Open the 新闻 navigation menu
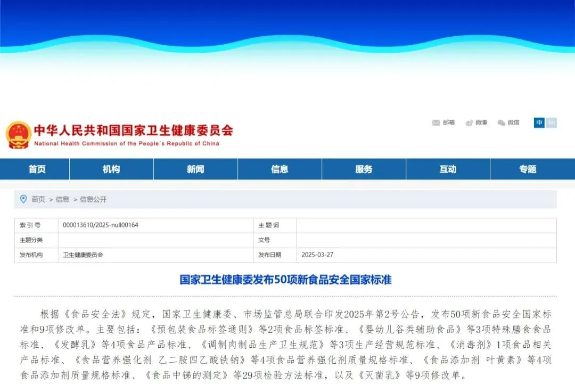The height and width of the screenshot is (392, 575). pyautogui.click(x=194, y=169)
